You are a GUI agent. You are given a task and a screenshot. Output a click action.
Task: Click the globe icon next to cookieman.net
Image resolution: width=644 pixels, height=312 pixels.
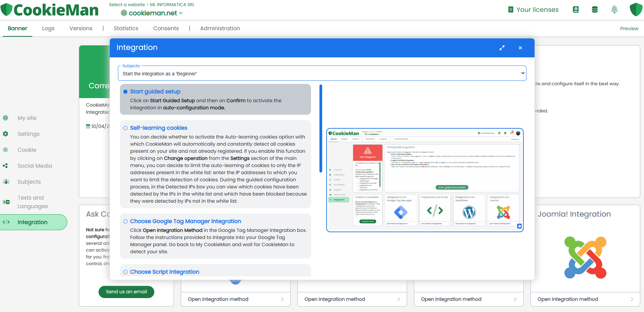pos(124,13)
